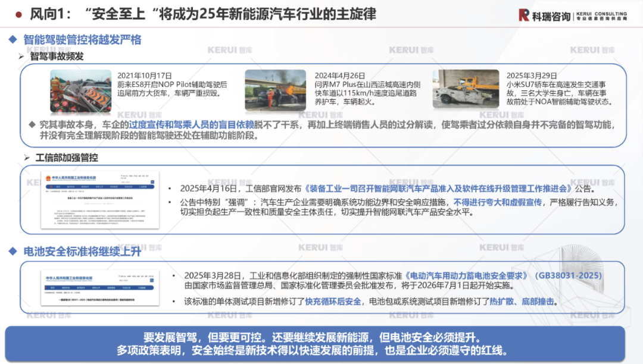Screen dimensions: 643x364
Task: Click the standard title 电动汽车用动力蓄电池安全要求
Action: coord(466,275)
